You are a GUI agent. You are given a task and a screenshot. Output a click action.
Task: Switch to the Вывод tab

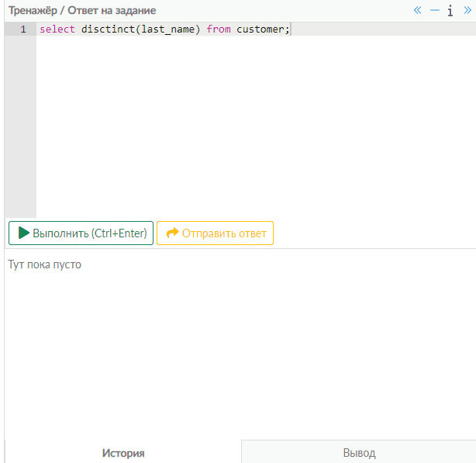point(359,453)
